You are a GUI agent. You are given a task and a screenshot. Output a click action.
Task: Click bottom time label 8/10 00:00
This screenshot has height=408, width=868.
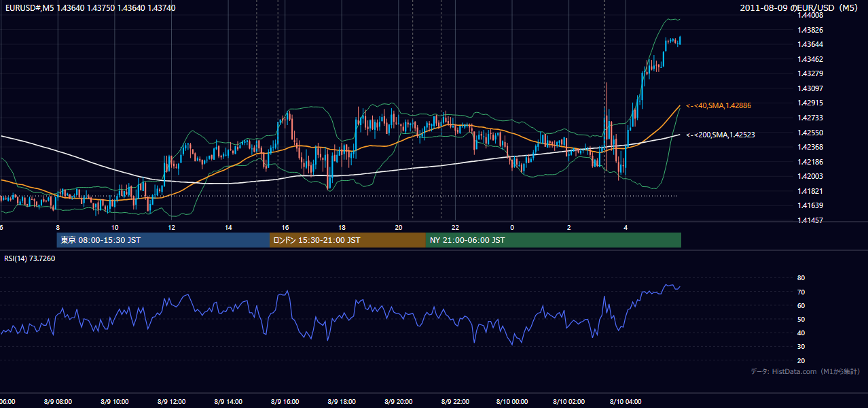click(512, 402)
